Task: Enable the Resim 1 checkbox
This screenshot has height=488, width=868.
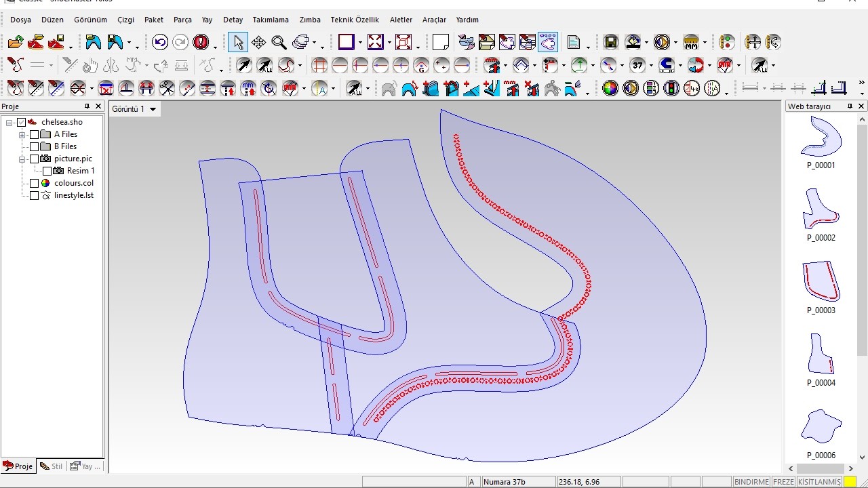Action: [x=47, y=171]
